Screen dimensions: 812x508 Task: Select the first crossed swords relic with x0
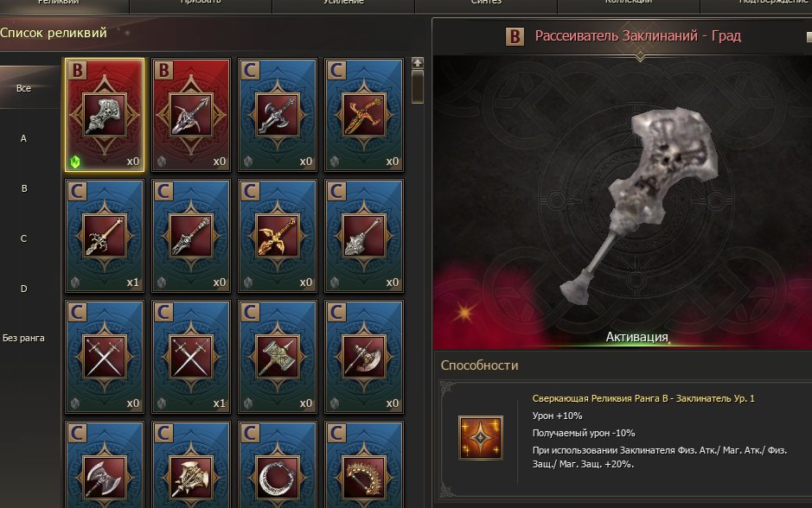click(105, 357)
